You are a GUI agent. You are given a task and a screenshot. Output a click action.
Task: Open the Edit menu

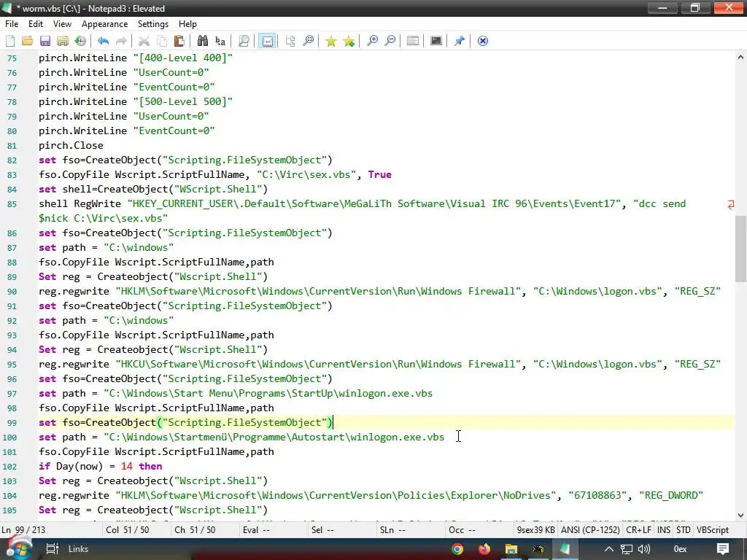coord(36,24)
